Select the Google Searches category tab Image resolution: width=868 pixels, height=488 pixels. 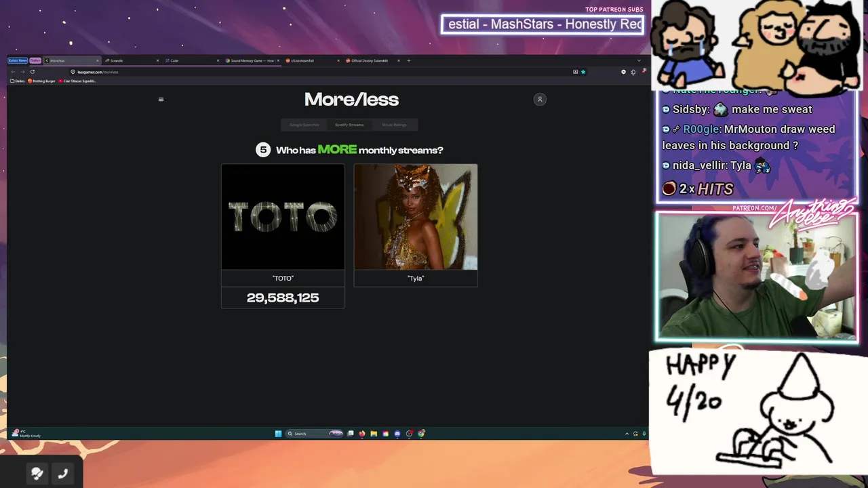[304, 125]
